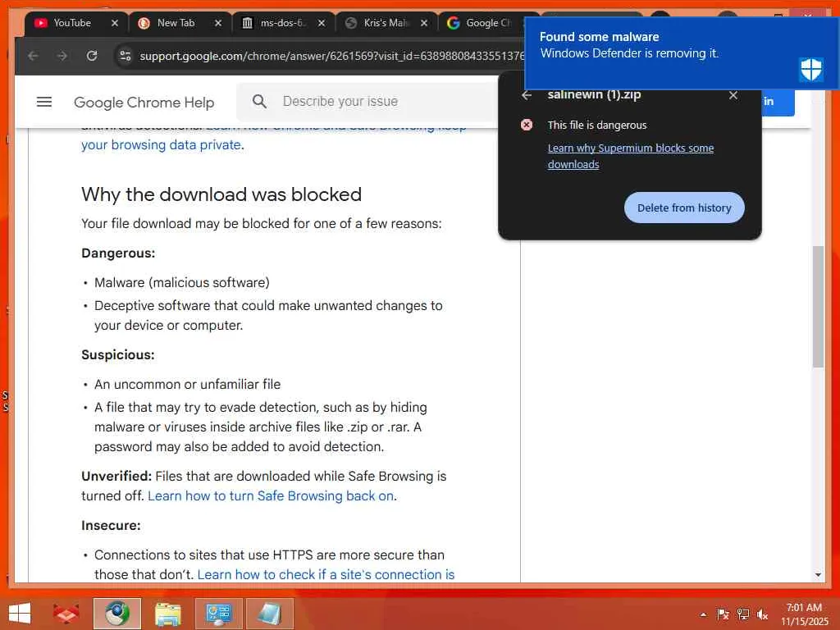Click the muted volume tray icon
This screenshot has width=840, height=630.
pos(762,614)
